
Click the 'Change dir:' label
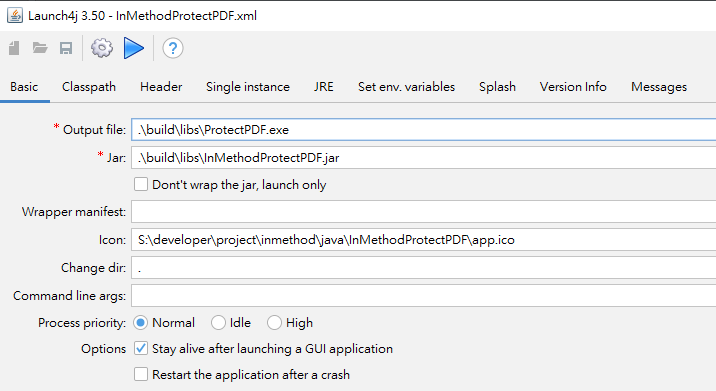[94, 268]
